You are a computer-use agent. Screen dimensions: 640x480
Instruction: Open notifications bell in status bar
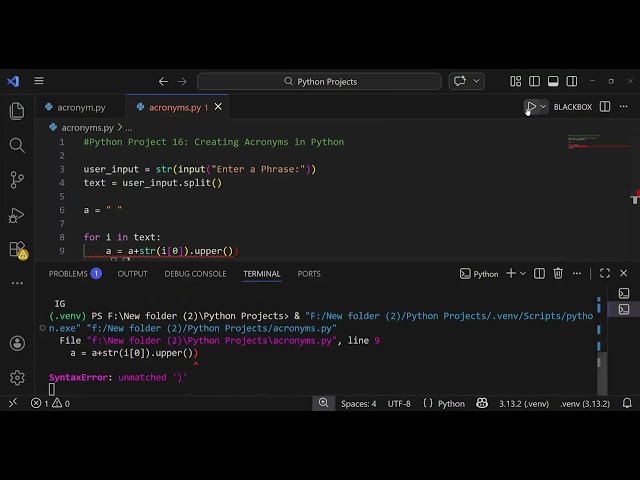point(627,403)
